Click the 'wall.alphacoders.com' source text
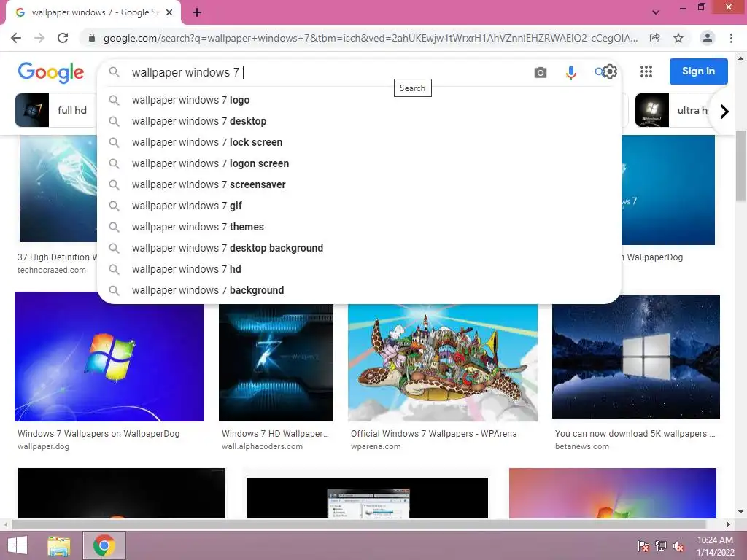The height and width of the screenshot is (560, 747). point(262,447)
